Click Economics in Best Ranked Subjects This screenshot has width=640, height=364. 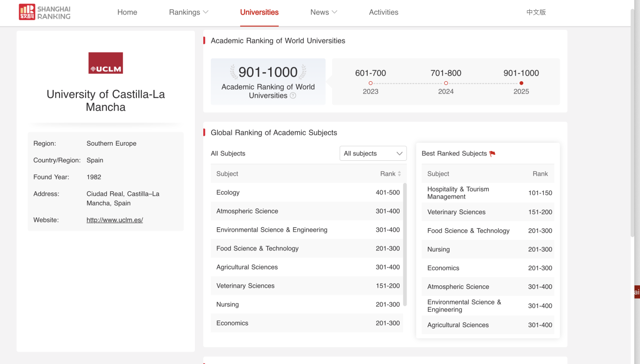tap(488, 268)
